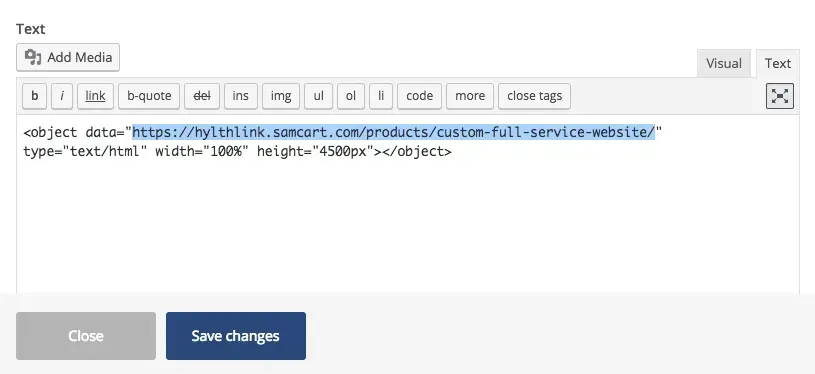Image resolution: width=815 pixels, height=374 pixels.
Task: Toggle distraction-free fullscreen editor icon
Action: tap(780, 96)
